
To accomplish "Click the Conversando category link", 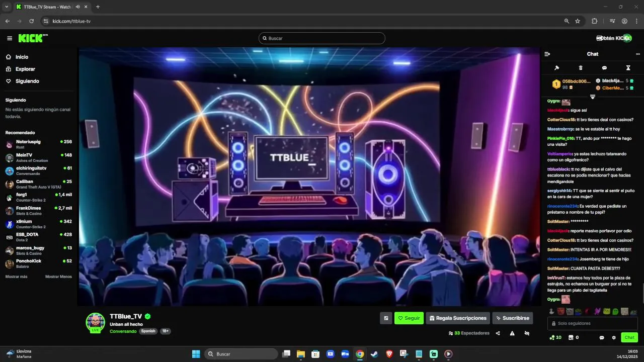I will [x=123, y=331].
